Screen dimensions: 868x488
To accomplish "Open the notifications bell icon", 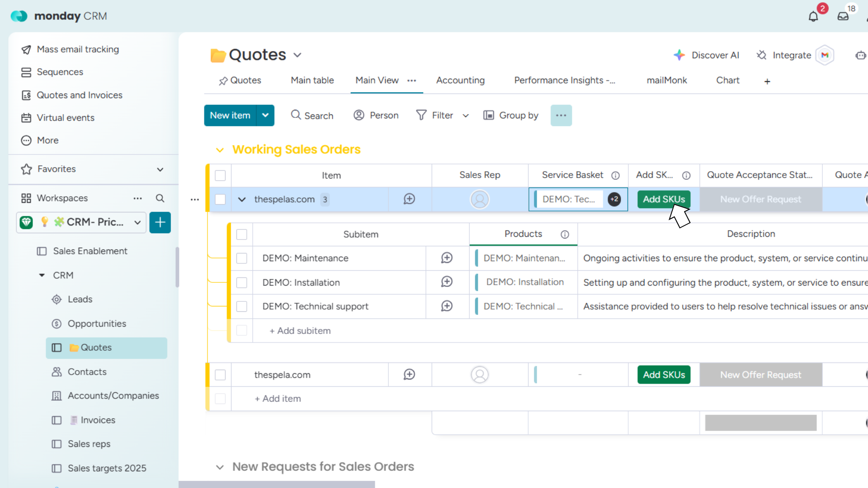I will [x=813, y=17].
